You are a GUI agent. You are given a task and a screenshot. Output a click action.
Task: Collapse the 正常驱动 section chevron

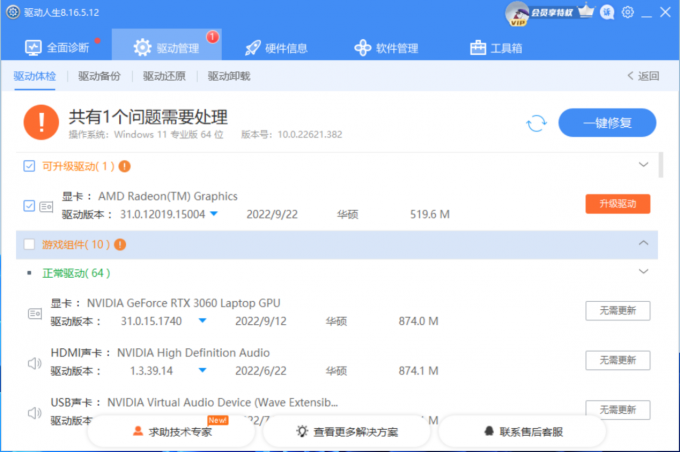[x=644, y=271]
